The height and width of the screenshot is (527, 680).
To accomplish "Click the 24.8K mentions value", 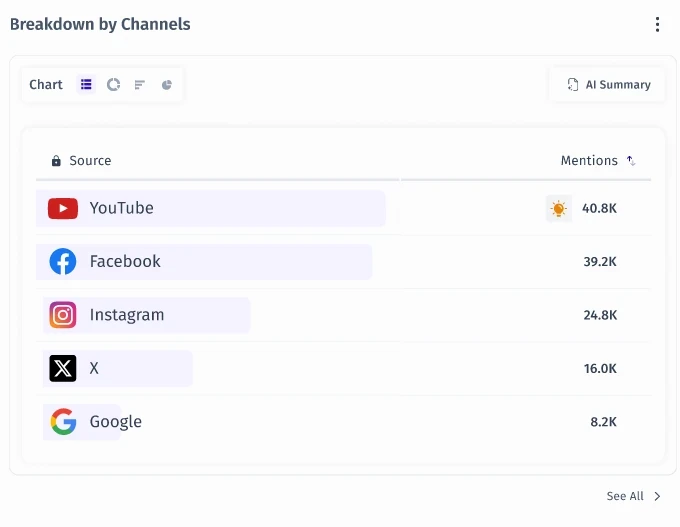I will [600, 315].
